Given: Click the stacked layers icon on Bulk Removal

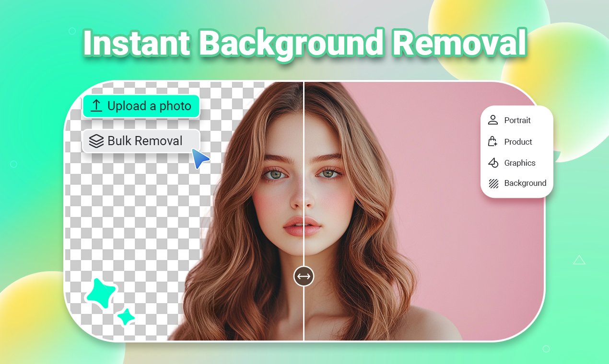Looking at the screenshot, I should [x=96, y=141].
